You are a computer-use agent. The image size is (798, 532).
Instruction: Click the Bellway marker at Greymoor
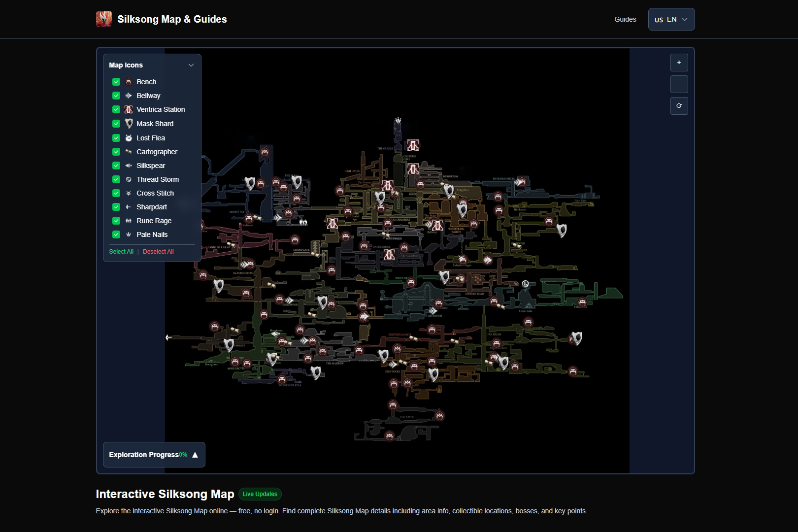[432, 311]
